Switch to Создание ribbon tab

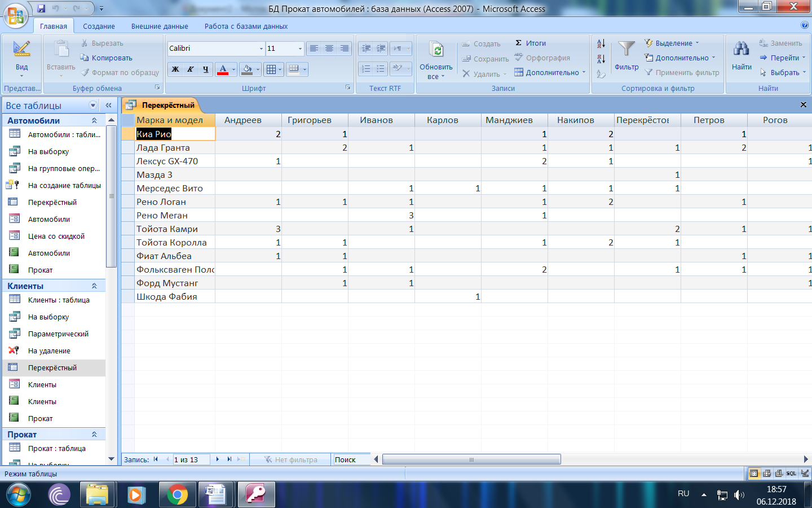click(x=99, y=26)
